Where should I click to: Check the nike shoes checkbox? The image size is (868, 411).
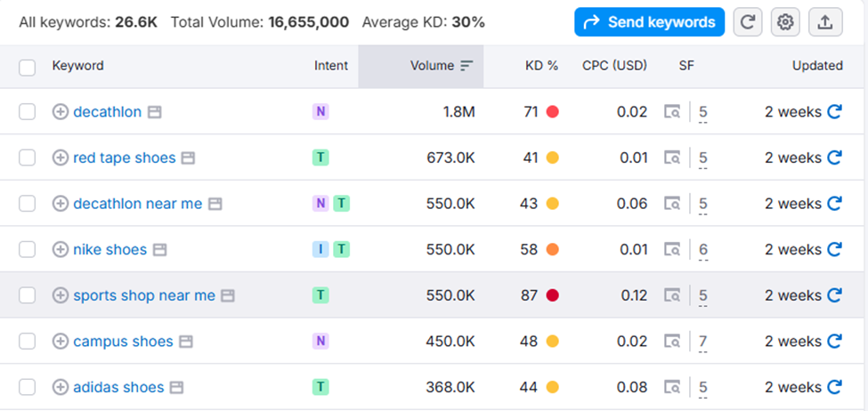(27, 249)
